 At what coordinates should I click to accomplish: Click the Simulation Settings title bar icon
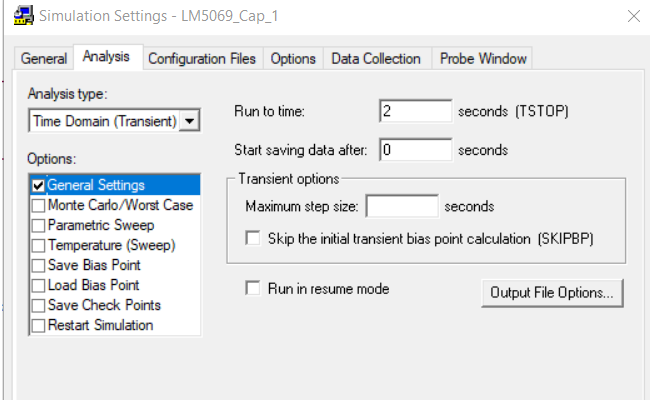(x=18, y=17)
